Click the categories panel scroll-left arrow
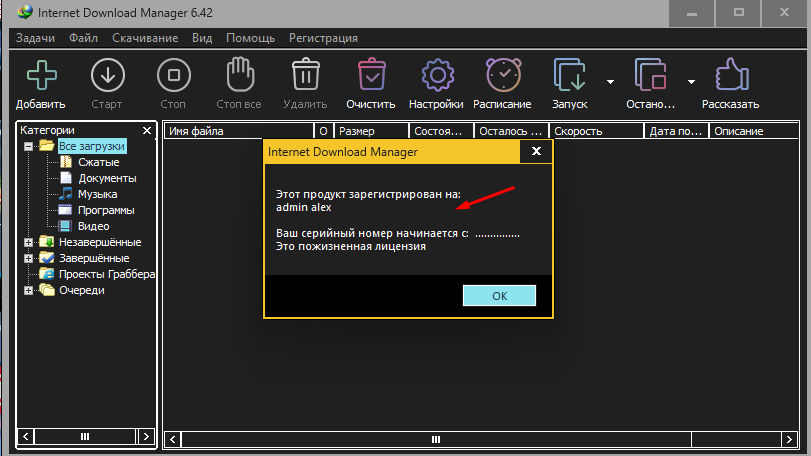This screenshot has width=811, height=456. [x=26, y=436]
